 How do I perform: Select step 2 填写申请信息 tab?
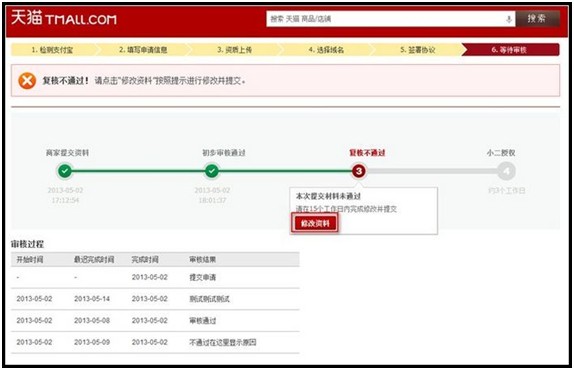click(x=143, y=50)
